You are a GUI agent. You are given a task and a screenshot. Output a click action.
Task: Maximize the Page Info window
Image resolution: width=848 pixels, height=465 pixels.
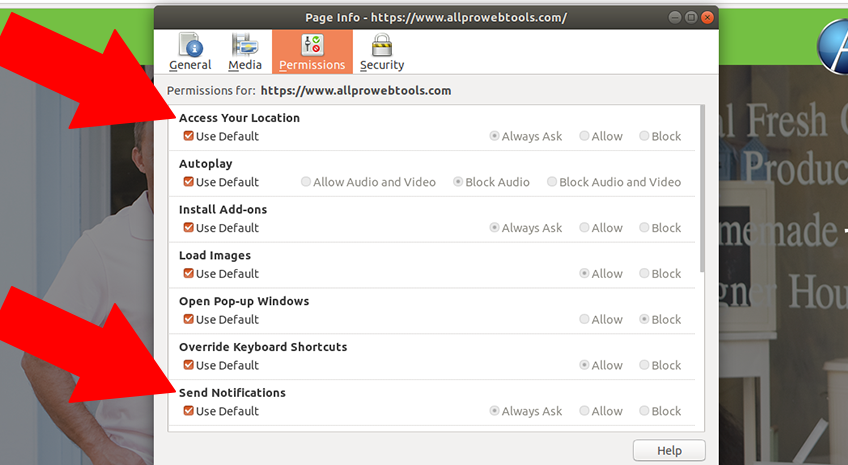point(691,17)
